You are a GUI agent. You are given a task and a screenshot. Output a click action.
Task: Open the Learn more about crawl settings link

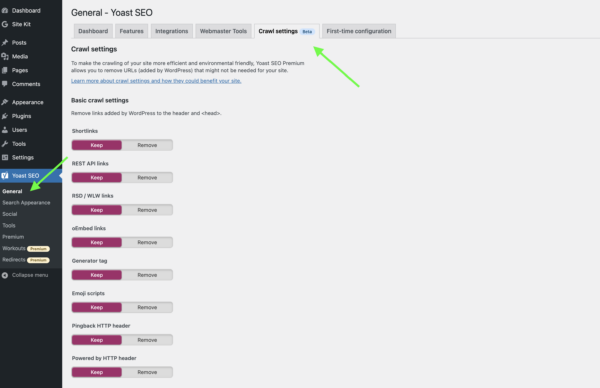(156, 81)
